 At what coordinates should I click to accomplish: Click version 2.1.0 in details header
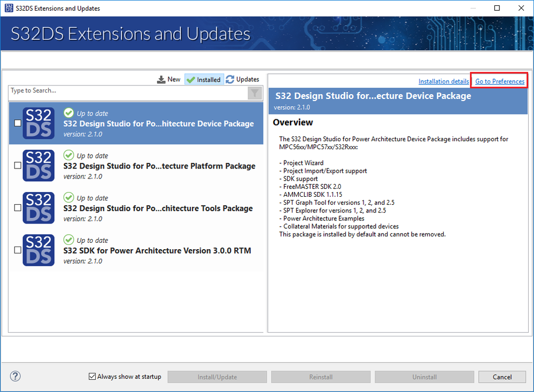[x=292, y=107]
